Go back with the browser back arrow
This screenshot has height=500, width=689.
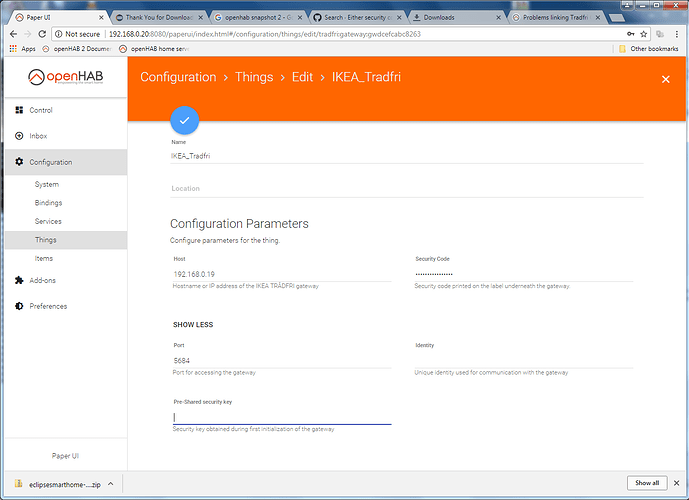pyautogui.click(x=13, y=34)
